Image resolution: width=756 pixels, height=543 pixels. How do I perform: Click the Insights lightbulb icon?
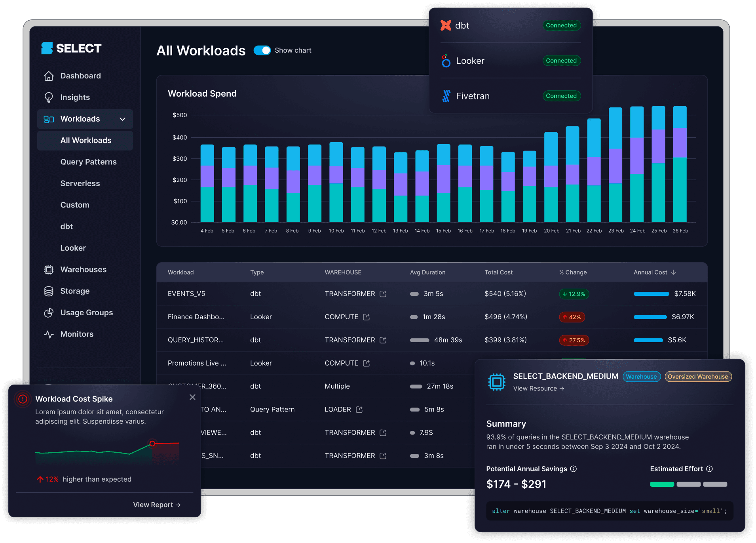coord(49,97)
